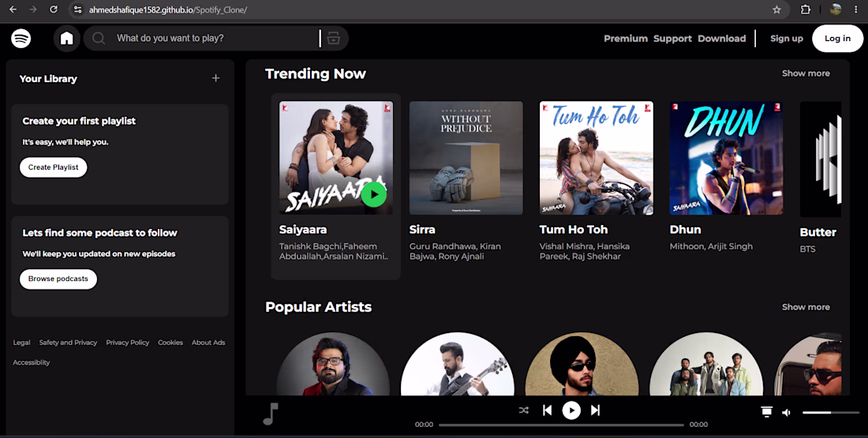Open the About Ads link
The width and height of the screenshot is (868, 438).
208,343
